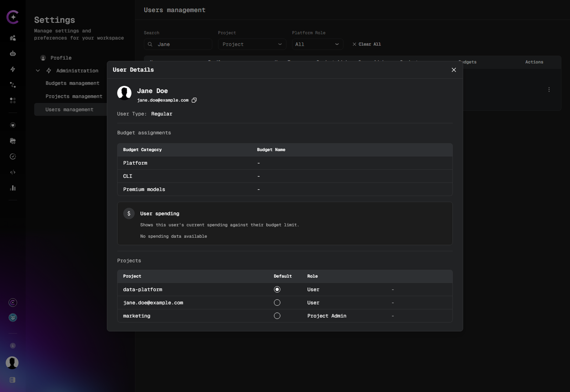Click the Actions column header

[x=534, y=62]
